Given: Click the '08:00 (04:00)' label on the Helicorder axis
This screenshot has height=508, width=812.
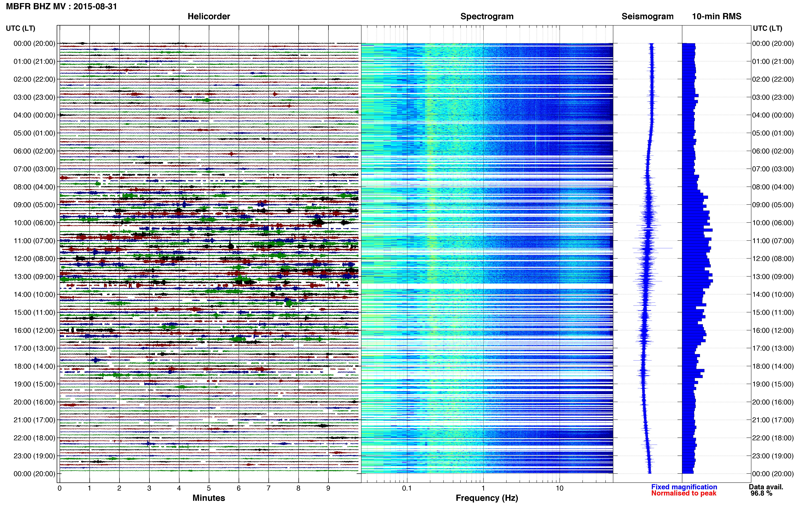Looking at the screenshot, I should (x=34, y=187).
